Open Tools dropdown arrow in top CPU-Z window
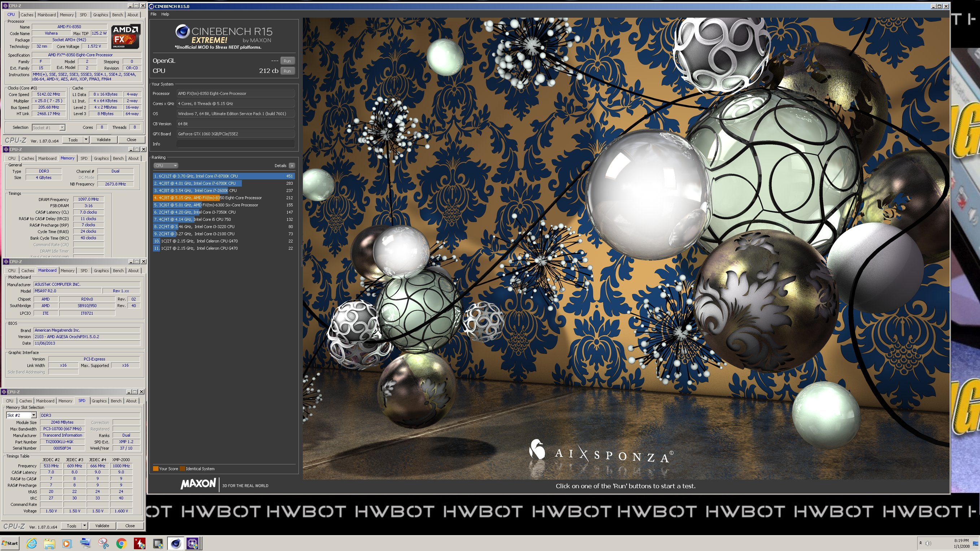 [86, 140]
